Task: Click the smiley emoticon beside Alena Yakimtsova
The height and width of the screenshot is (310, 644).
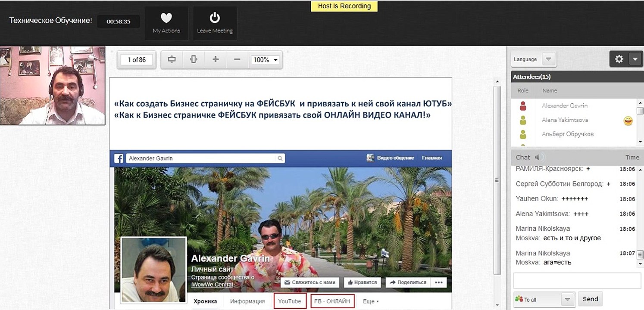Action: click(x=628, y=121)
